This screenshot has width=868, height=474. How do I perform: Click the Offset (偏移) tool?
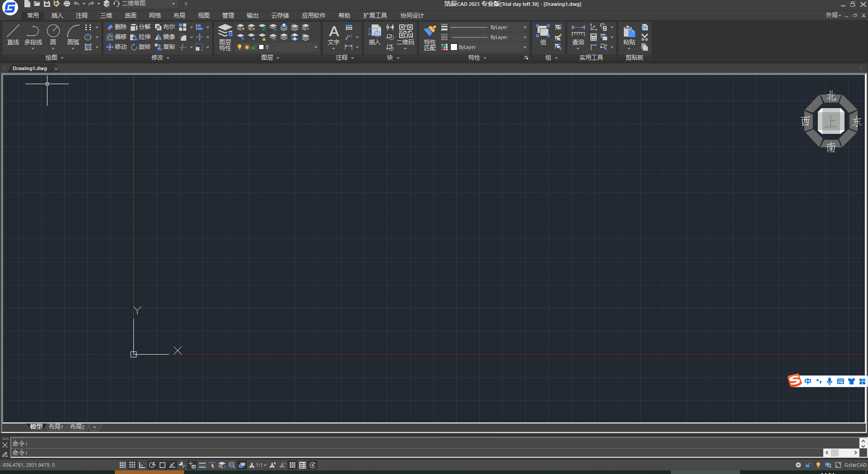pos(117,37)
